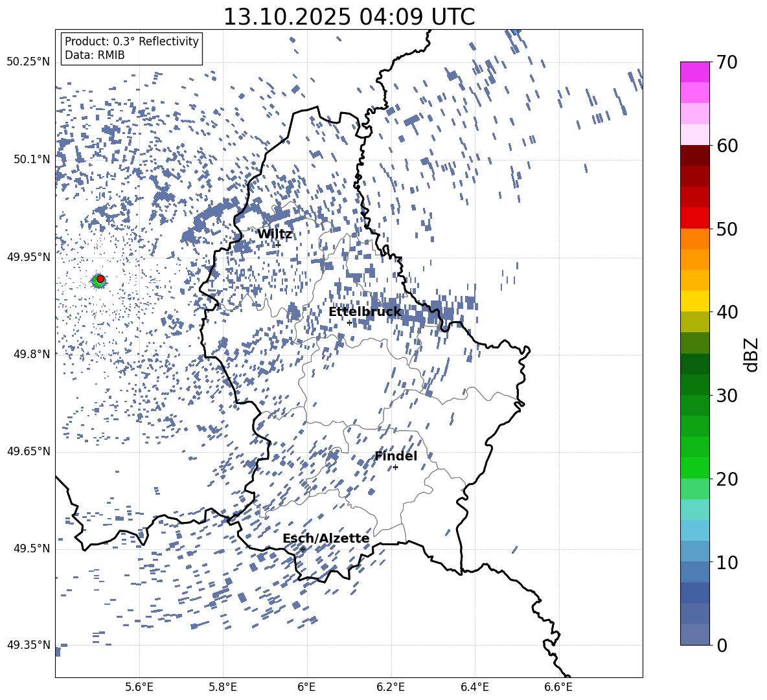
Task: Click the 5.6°E longitude label
Action: [x=139, y=687]
